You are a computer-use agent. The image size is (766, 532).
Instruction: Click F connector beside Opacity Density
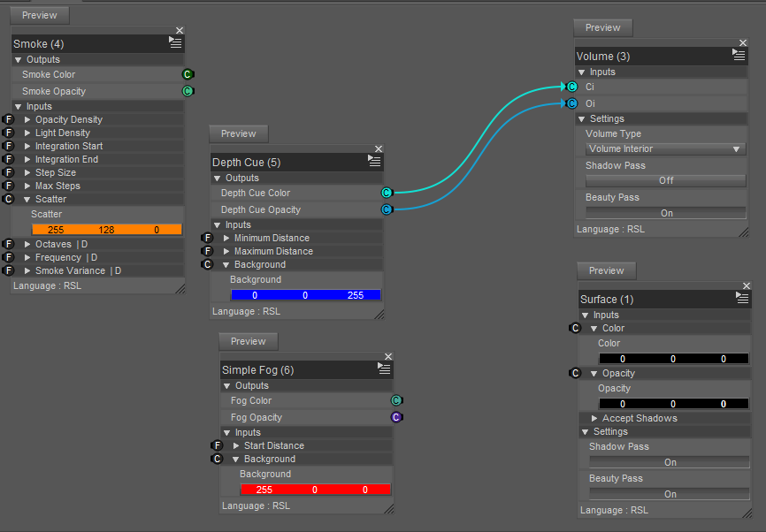(8, 119)
